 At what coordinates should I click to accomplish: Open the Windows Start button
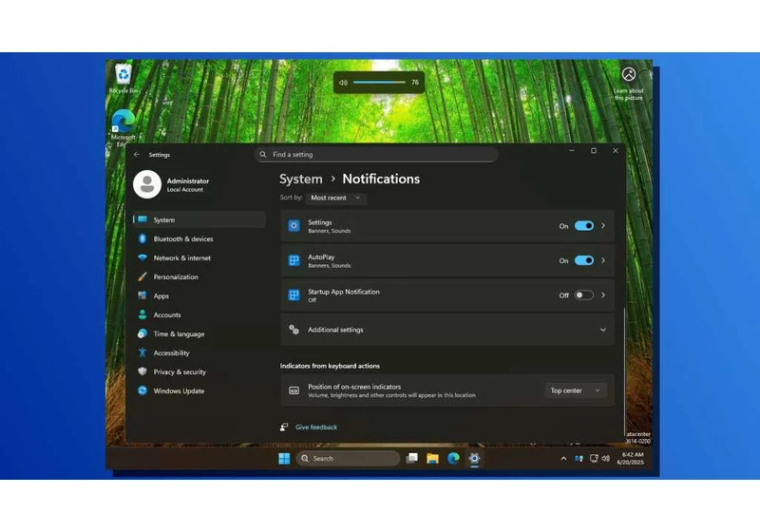point(284,458)
